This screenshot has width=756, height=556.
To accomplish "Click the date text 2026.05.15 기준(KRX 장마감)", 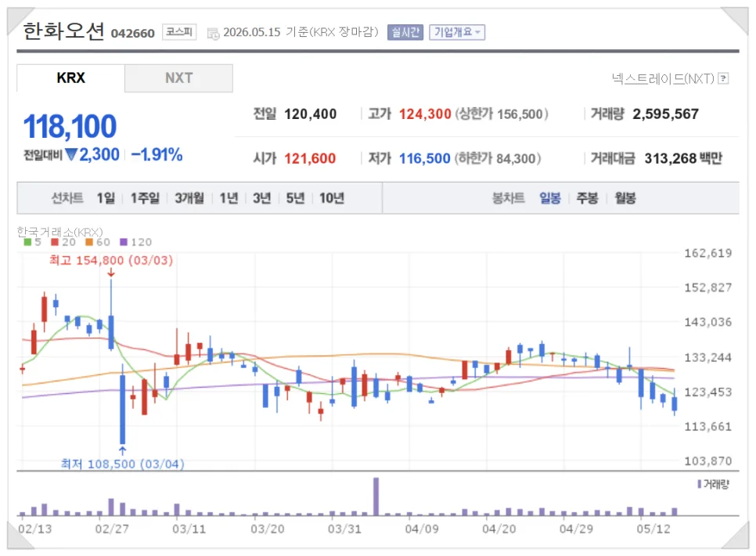I will pyautogui.click(x=301, y=32).
